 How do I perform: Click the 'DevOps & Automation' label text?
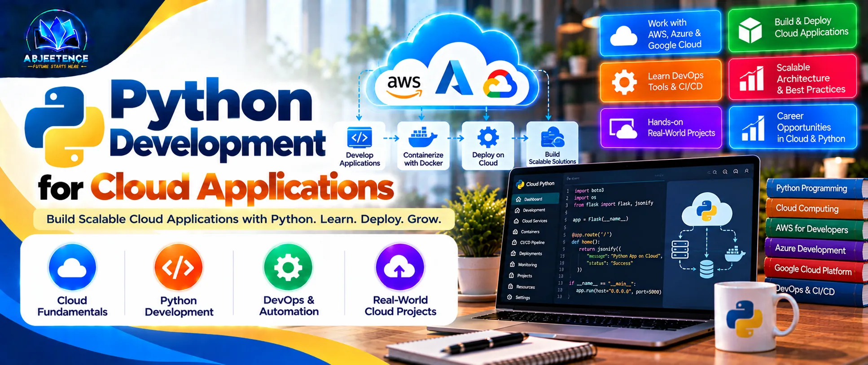[289, 306]
